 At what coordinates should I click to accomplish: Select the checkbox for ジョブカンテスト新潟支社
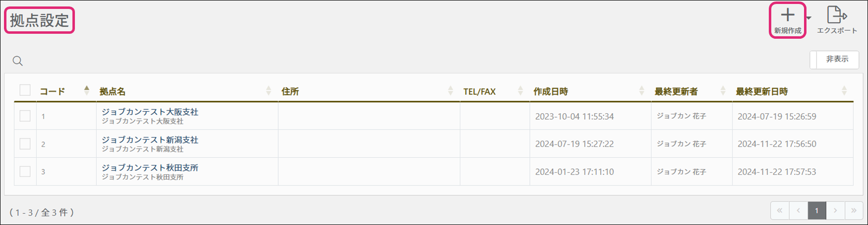tap(25, 144)
